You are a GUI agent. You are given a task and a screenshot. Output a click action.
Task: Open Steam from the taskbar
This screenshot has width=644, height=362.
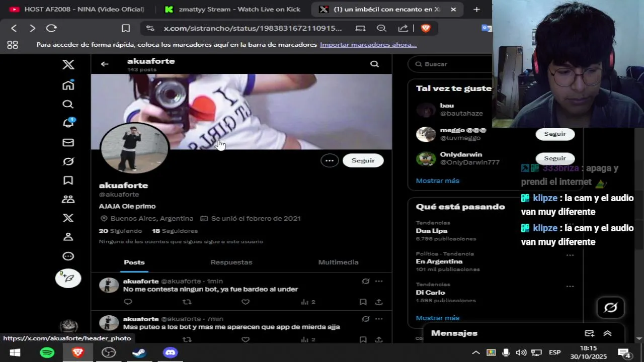click(139, 352)
